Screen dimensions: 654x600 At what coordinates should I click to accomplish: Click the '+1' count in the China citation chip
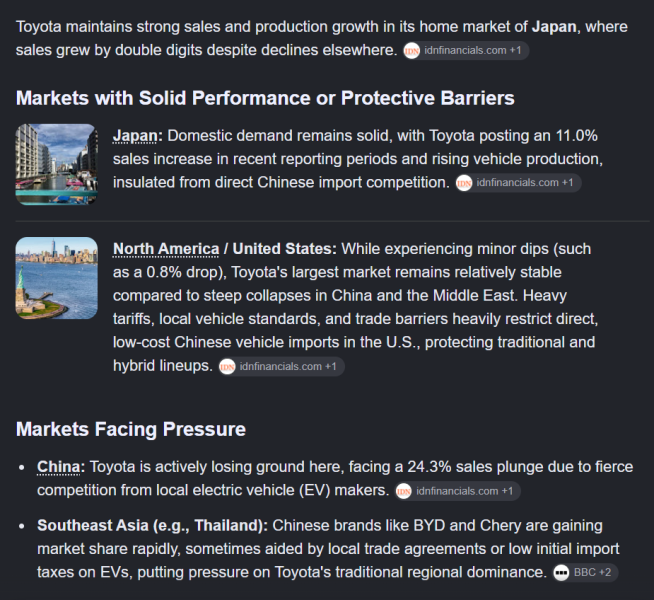coord(507,491)
